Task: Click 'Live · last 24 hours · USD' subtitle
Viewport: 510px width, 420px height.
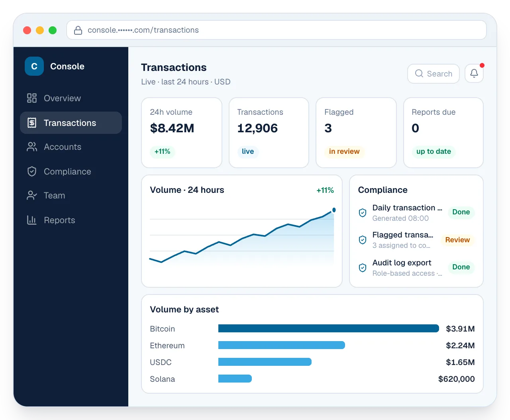Action: coord(186,82)
